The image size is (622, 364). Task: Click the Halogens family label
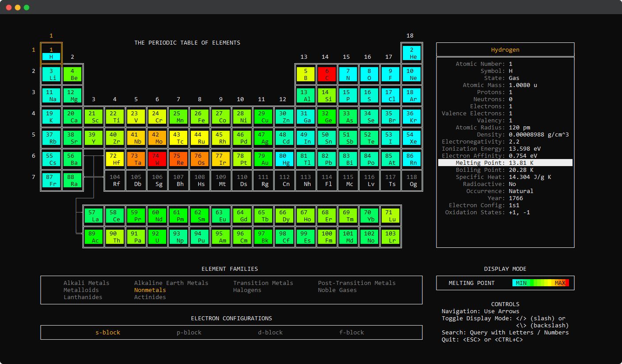247,290
